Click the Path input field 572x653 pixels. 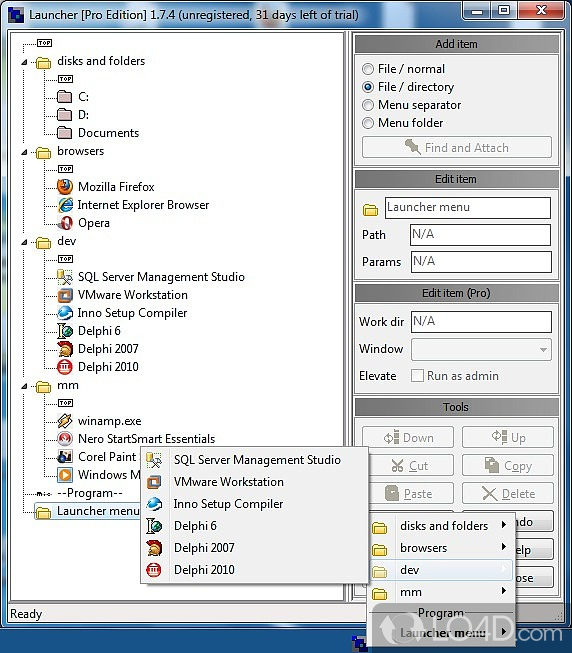point(480,235)
